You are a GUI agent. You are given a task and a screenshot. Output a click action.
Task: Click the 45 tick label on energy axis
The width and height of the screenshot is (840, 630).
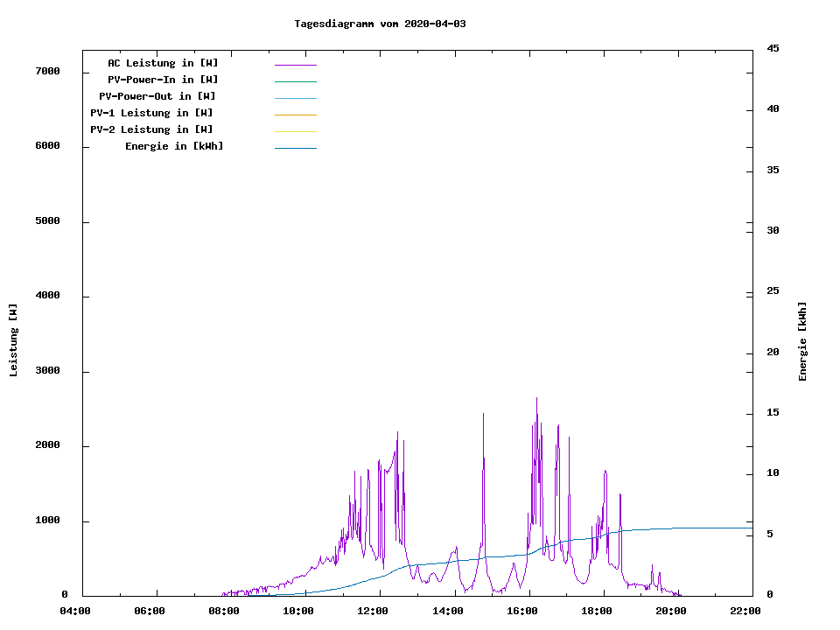coord(773,48)
